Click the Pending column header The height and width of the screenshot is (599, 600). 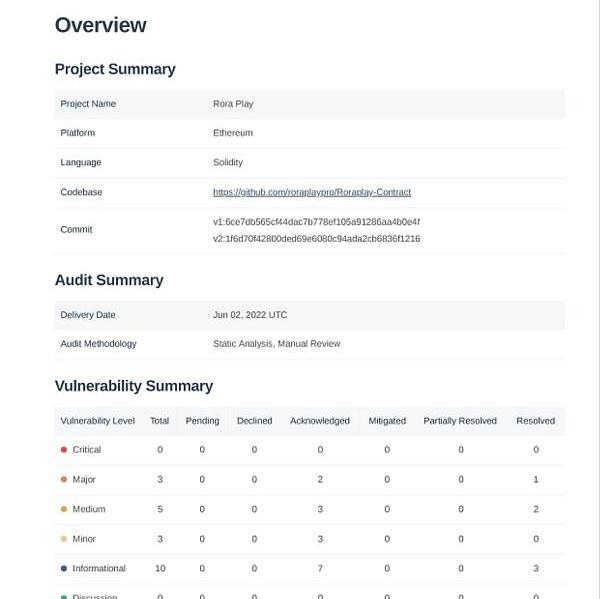[203, 421]
